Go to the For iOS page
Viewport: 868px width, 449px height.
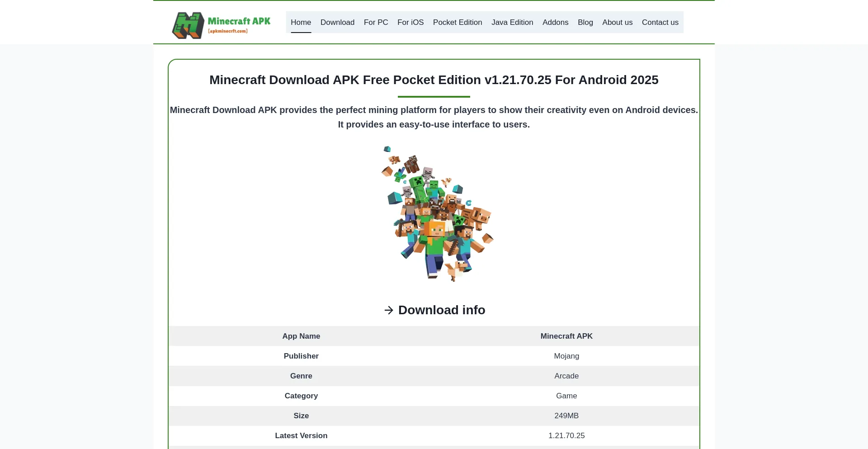pyautogui.click(x=410, y=22)
